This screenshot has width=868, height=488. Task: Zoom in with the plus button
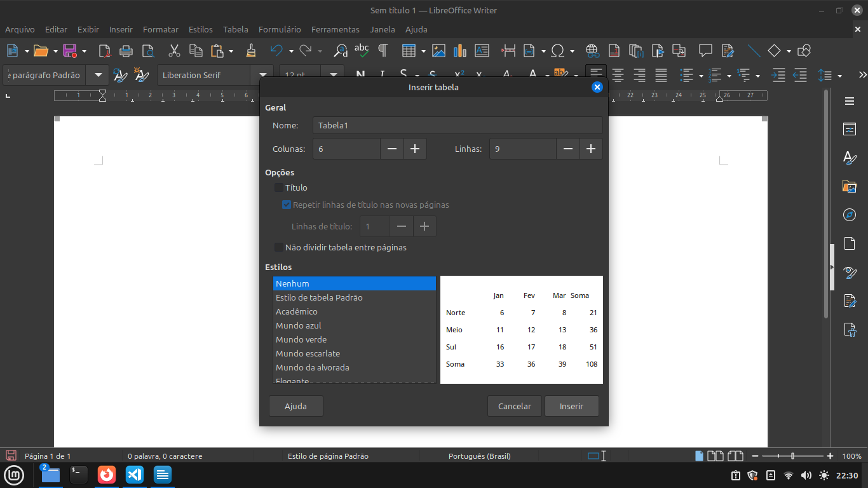pos(830,456)
